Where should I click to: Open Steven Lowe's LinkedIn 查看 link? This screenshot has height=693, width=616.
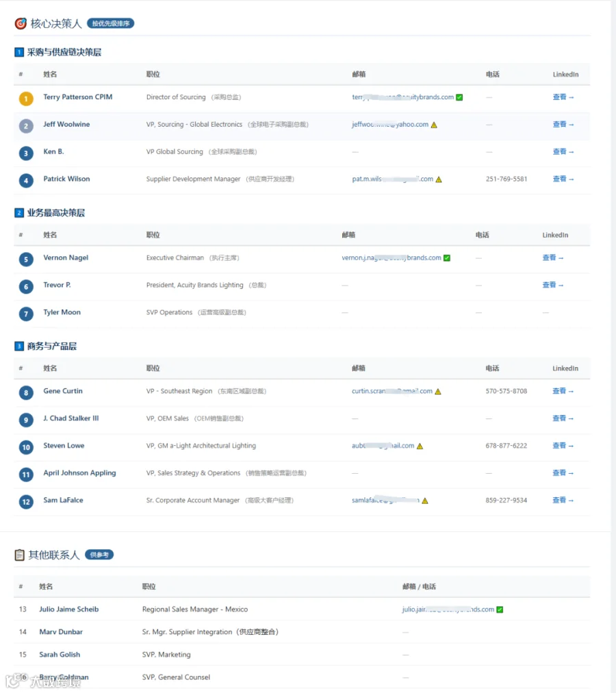click(x=563, y=446)
